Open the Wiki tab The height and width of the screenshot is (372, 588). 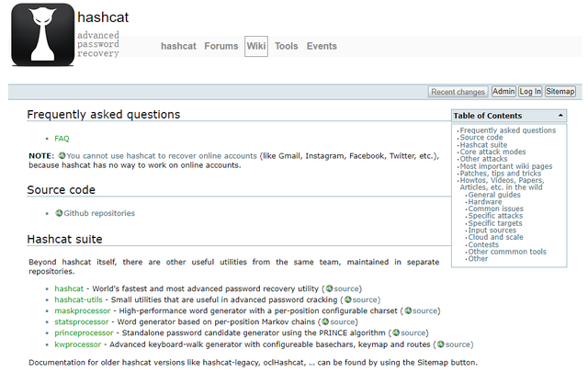pyautogui.click(x=255, y=46)
